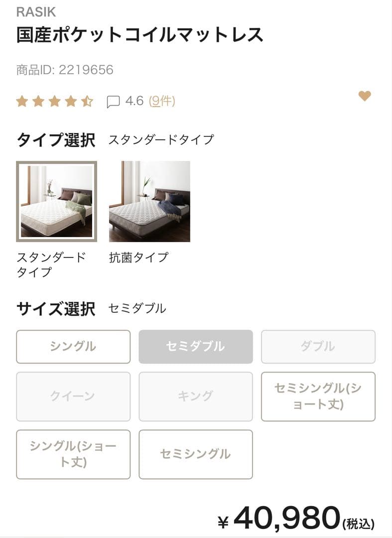Screen dimensions: 392x538
Task: Choose the キング size option
Action: [x=195, y=397]
